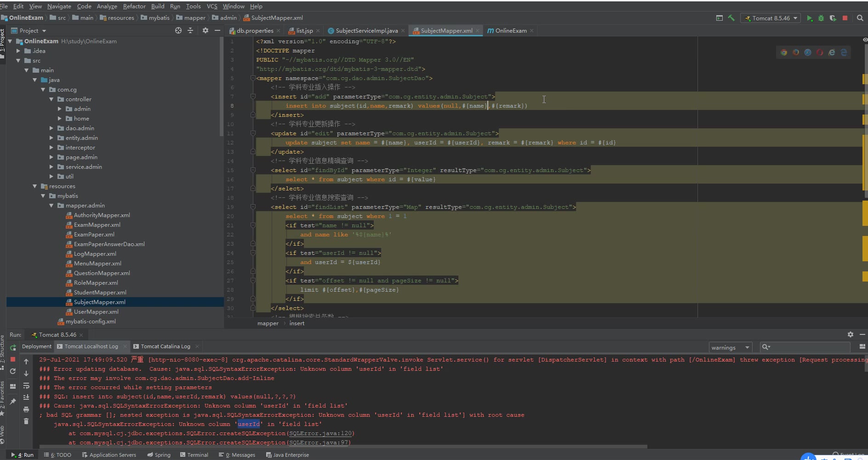Expand the dao.admin package in project tree
The width and height of the screenshot is (868, 460).
click(51, 128)
